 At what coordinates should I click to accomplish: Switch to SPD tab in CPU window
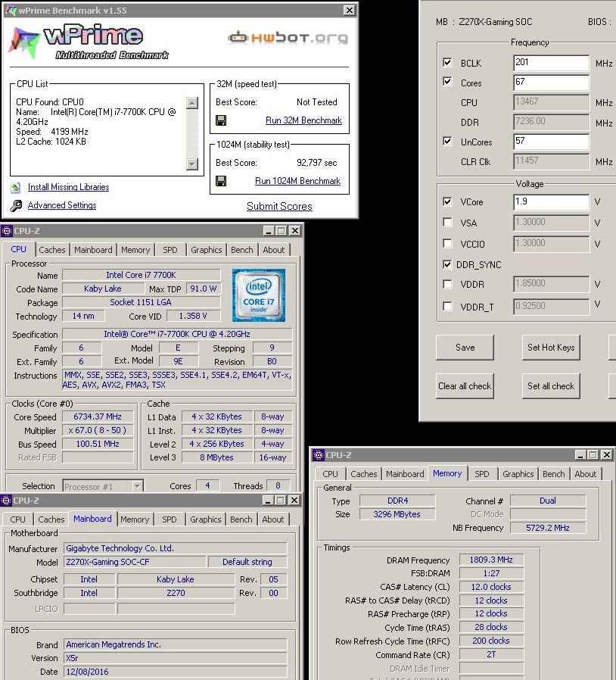[x=170, y=250]
